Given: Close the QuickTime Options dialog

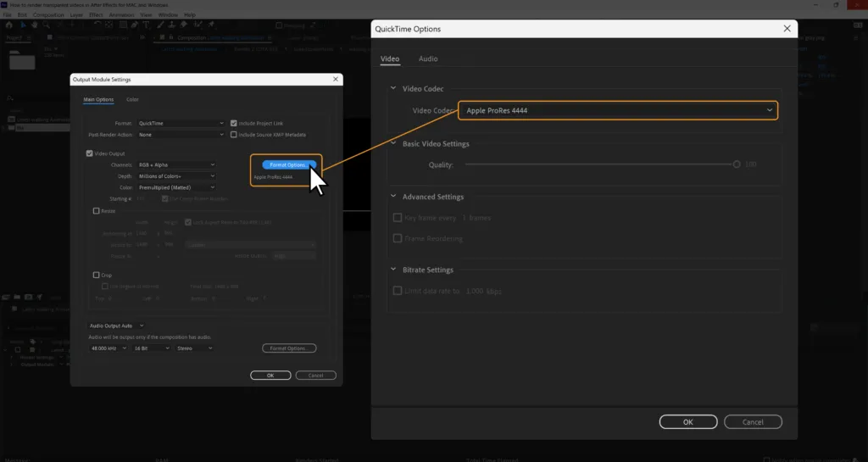Looking at the screenshot, I should [x=787, y=29].
